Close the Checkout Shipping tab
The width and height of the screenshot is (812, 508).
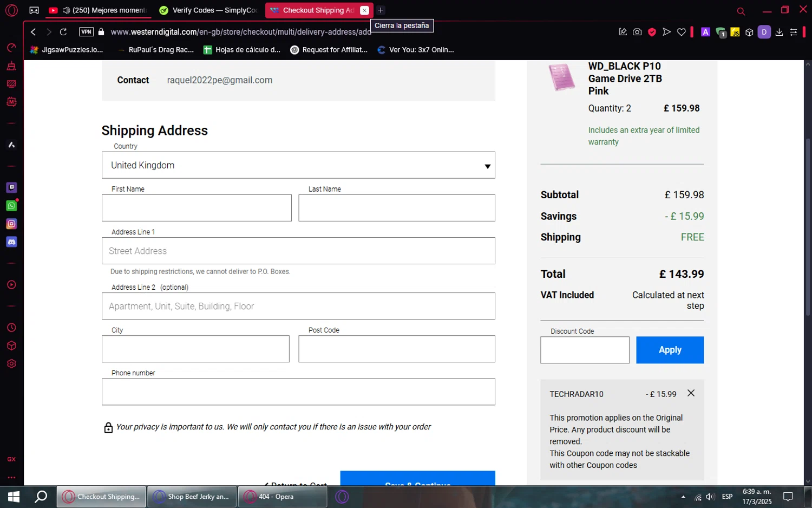365,10
